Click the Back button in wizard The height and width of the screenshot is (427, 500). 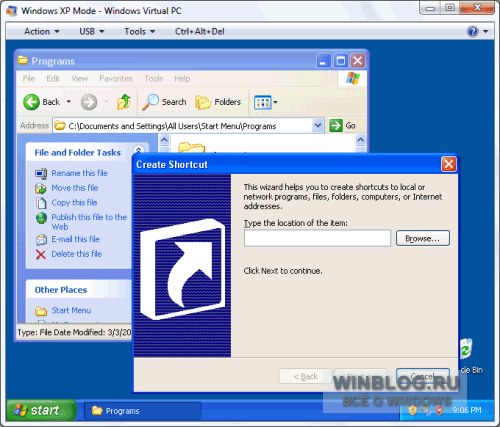point(305,376)
